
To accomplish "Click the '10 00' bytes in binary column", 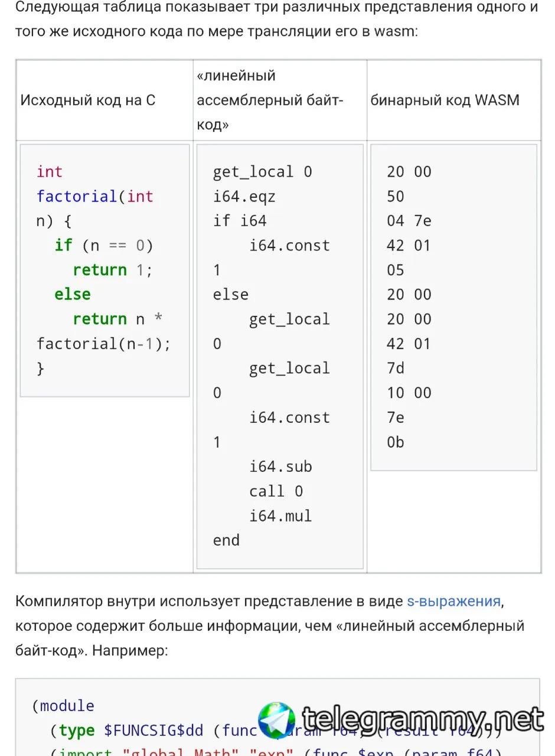I will click(409, 393).
